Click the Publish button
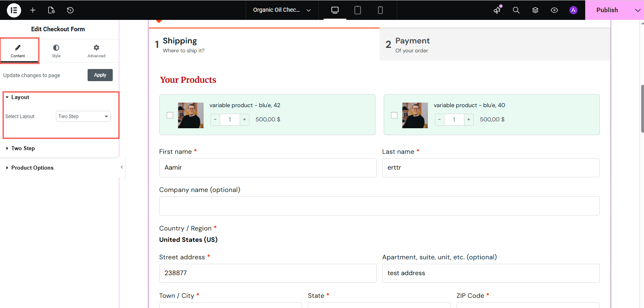 [607, 10]
